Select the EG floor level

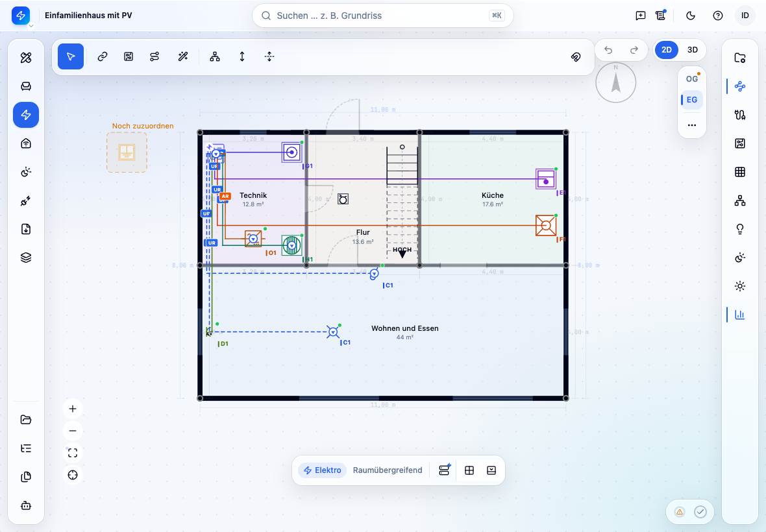pyautogui.click(x=692, y=99)
